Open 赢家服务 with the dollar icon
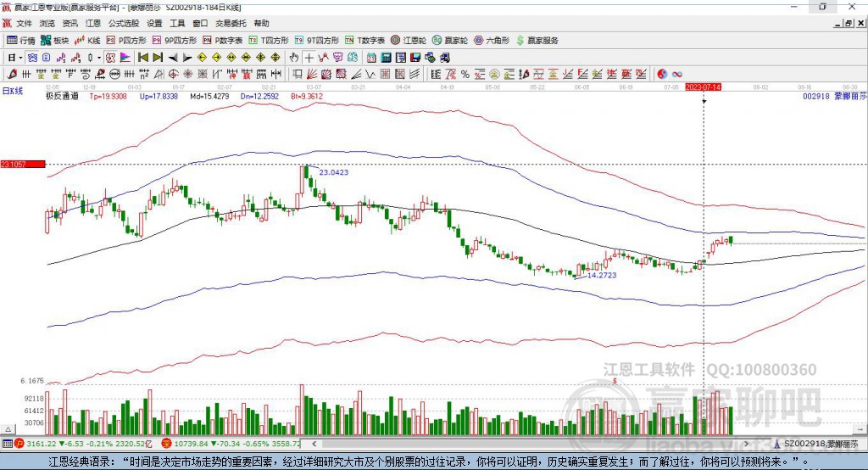The height and width of the screenshot is (470, 868). (537, 41)
